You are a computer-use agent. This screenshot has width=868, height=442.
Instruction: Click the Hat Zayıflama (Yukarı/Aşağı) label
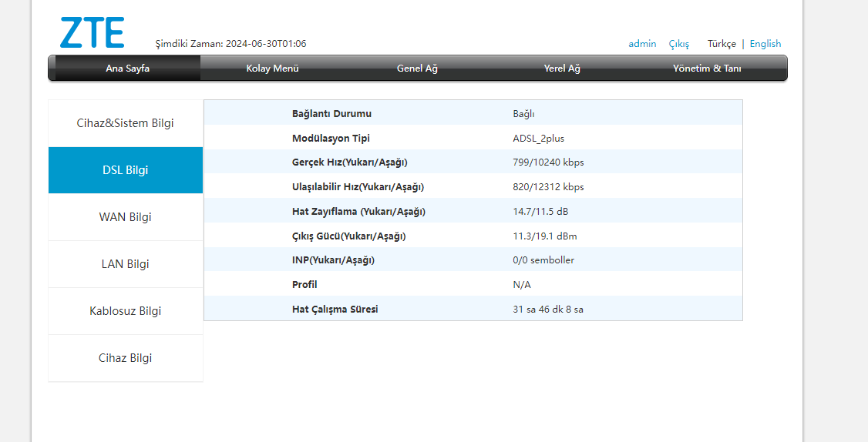click(358, 211)
